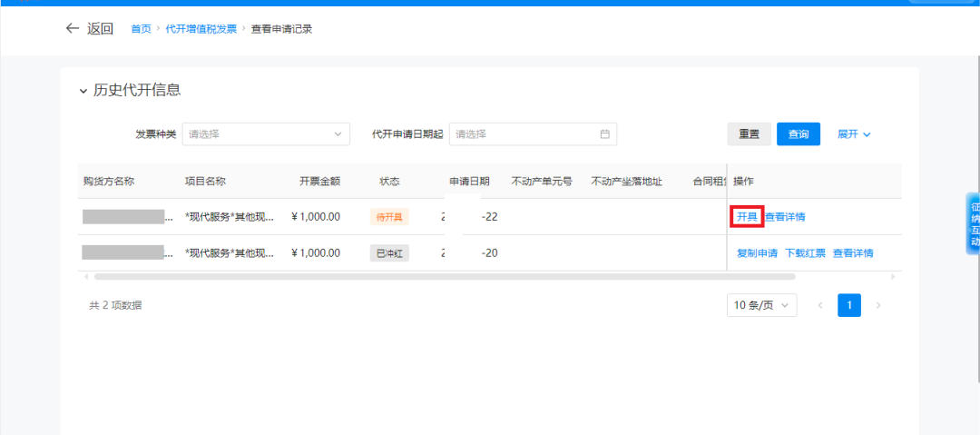This screenshot has height=435, width=980.
Task: Click the 已冲红 status tag
Action: (389, 253)
